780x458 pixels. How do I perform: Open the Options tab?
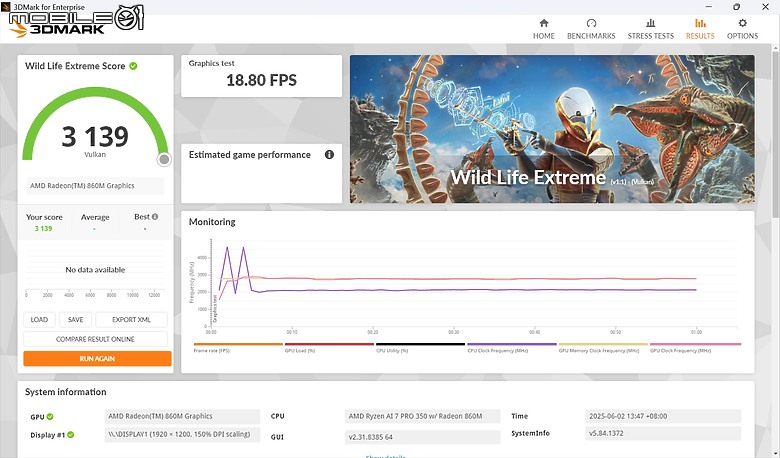(742, 29)
